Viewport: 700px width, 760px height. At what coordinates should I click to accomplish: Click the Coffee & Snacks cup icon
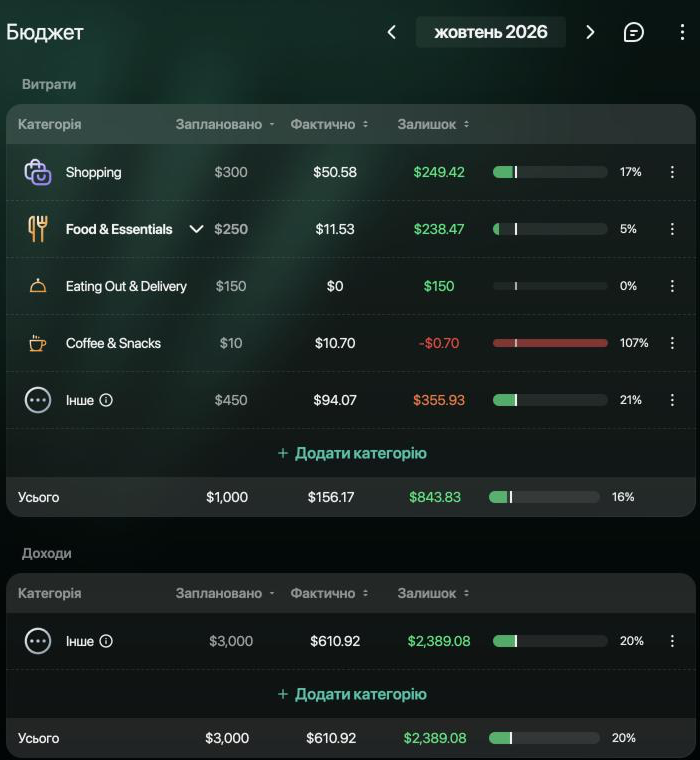coord(38,343)
